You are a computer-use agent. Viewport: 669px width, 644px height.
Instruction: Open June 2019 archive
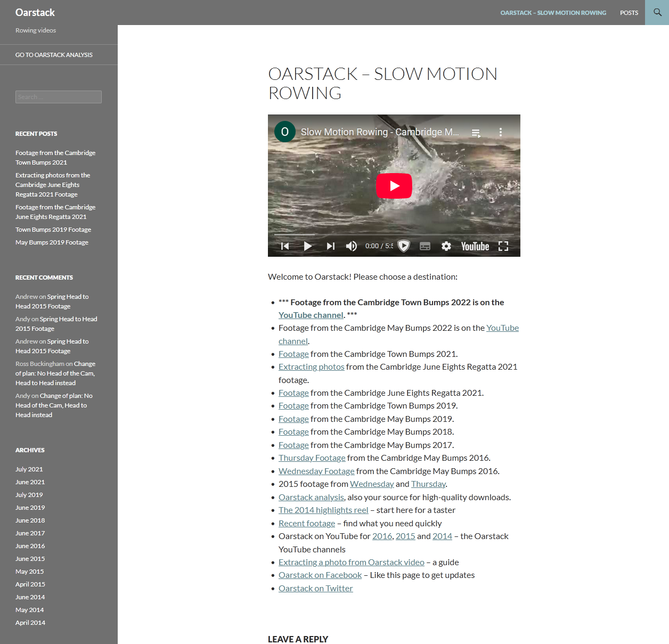pos(30,508)
